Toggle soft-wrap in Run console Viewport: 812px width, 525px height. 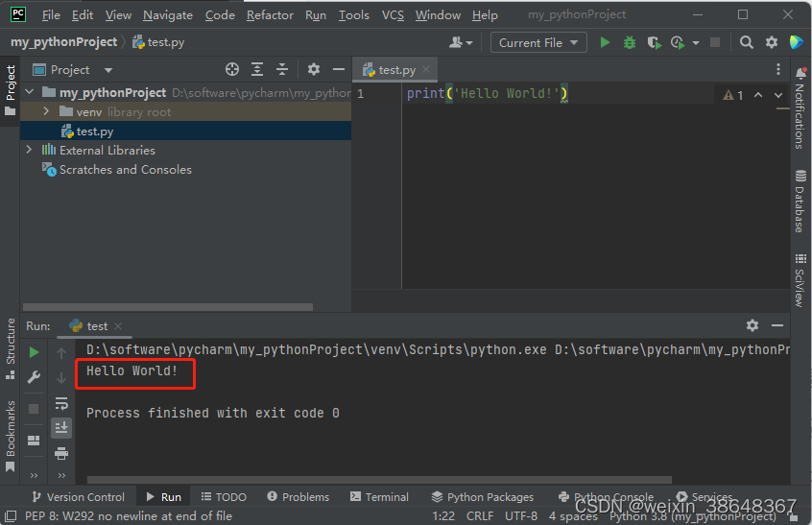(x=61, y=403)
